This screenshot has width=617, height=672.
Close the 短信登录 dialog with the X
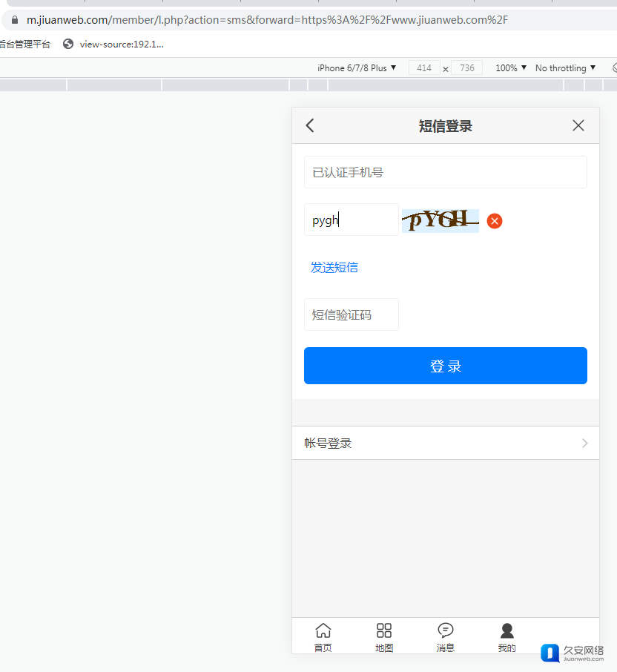pos(578,125)
